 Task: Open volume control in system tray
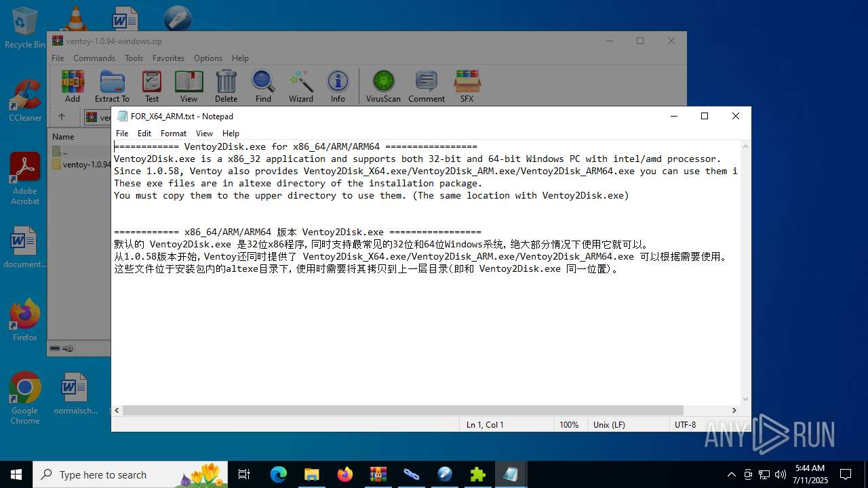click(x=780, y=474)
